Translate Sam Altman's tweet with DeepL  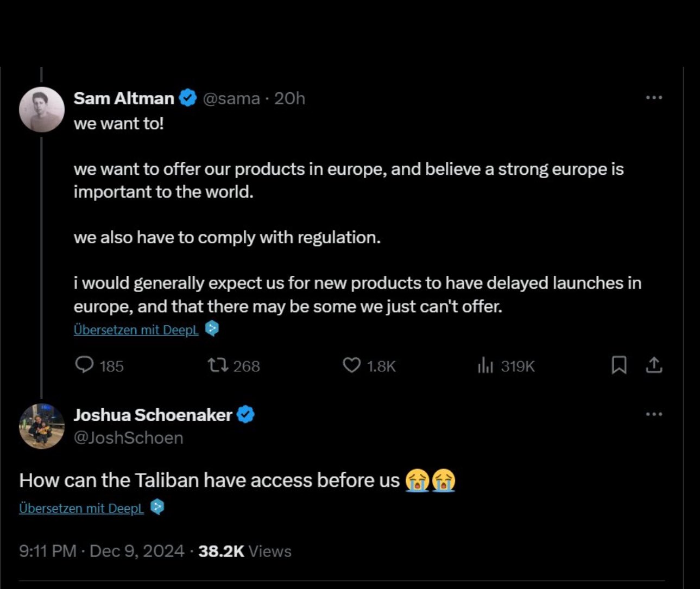[136, 330]
